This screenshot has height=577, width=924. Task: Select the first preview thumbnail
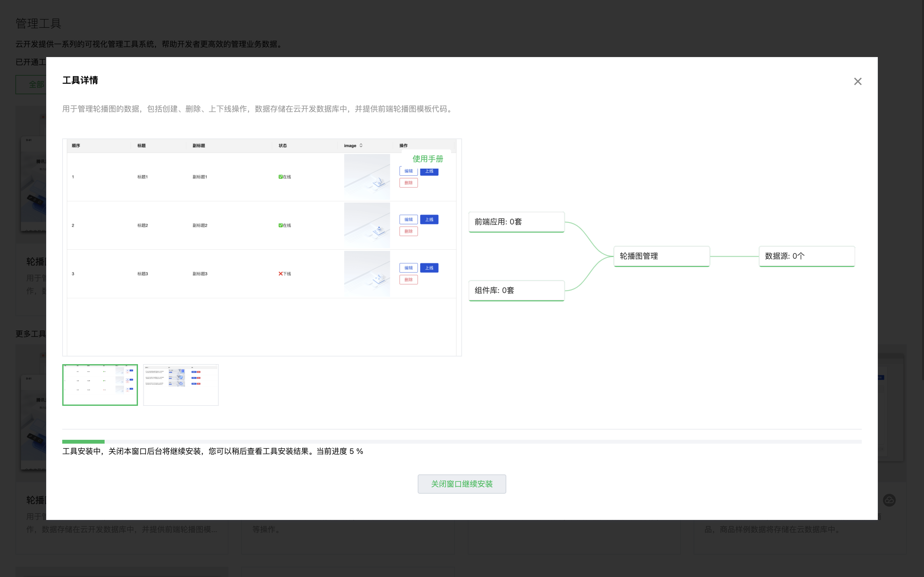tap(100, 385)
